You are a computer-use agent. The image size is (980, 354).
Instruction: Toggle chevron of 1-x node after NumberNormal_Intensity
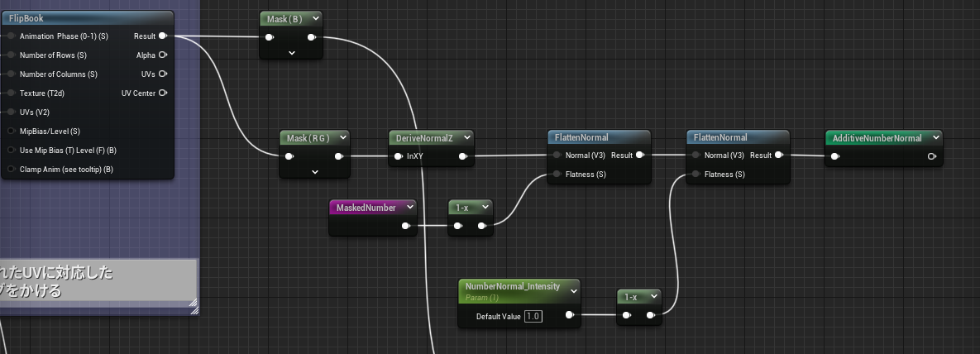(654, 296)
